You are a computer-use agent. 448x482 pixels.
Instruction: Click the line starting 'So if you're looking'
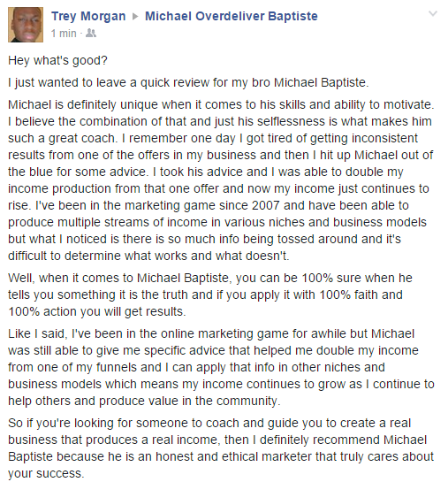[x=209, y=424]
